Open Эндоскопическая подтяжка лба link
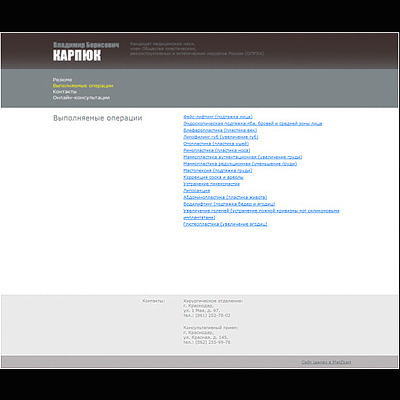The height and width of the screenshot is (400, 400). [253, 124]
